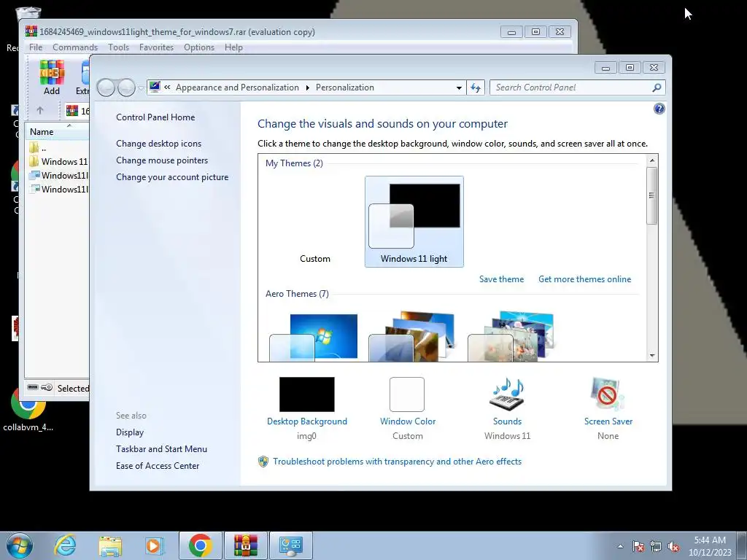Click the breadcrumb double chevron
This screenshot has height=560, width=747.
167,87
